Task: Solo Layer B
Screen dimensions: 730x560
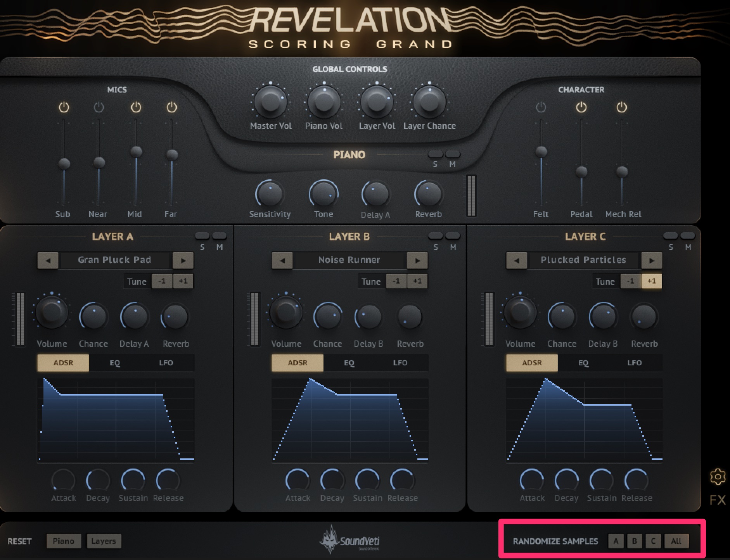Action: tap(436, 235)
